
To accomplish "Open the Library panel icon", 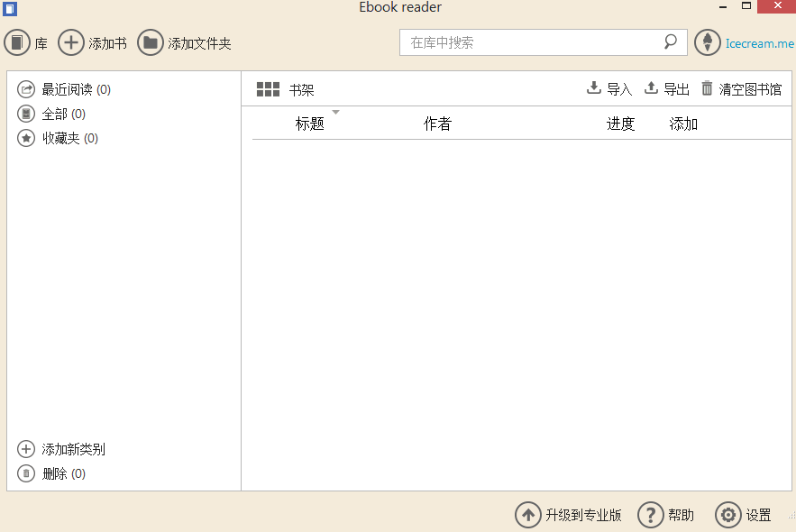I will 16,41.
